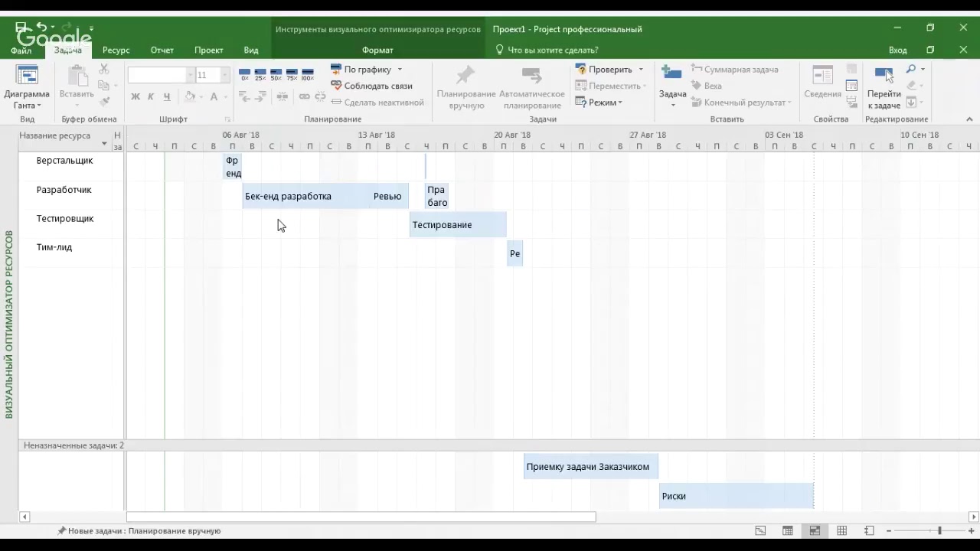Click the task Details icon in Свойства
This screenshot has height=551, width=980.
(851, 85)
